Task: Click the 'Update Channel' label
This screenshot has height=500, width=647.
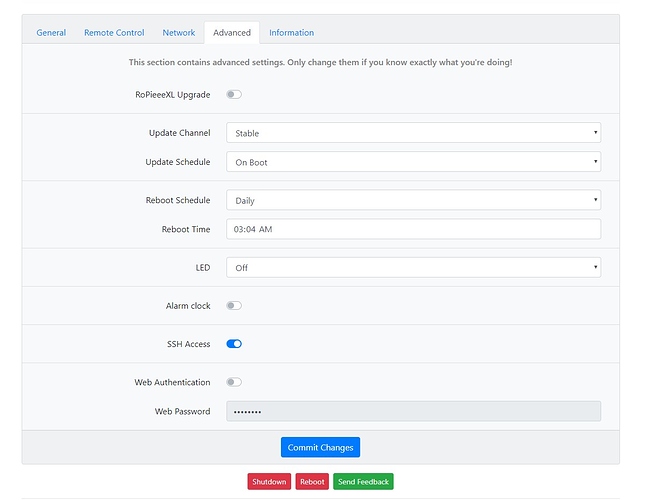Action: (179, 133)
